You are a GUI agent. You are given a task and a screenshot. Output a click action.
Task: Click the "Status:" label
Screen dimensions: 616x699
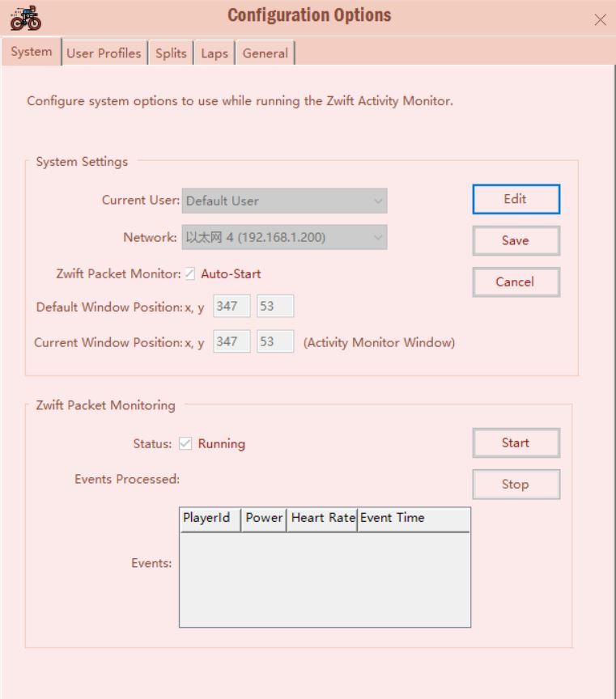152,443
